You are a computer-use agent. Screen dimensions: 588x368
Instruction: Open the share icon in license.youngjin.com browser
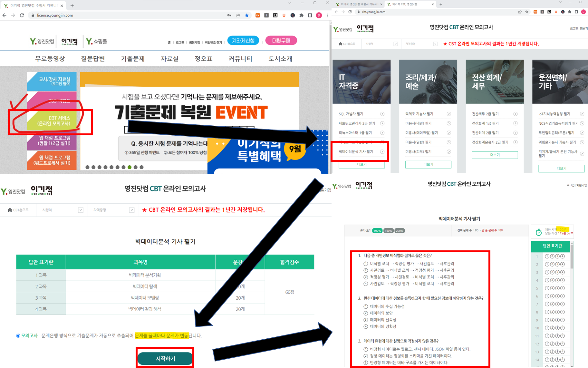(x=238, y=15)
